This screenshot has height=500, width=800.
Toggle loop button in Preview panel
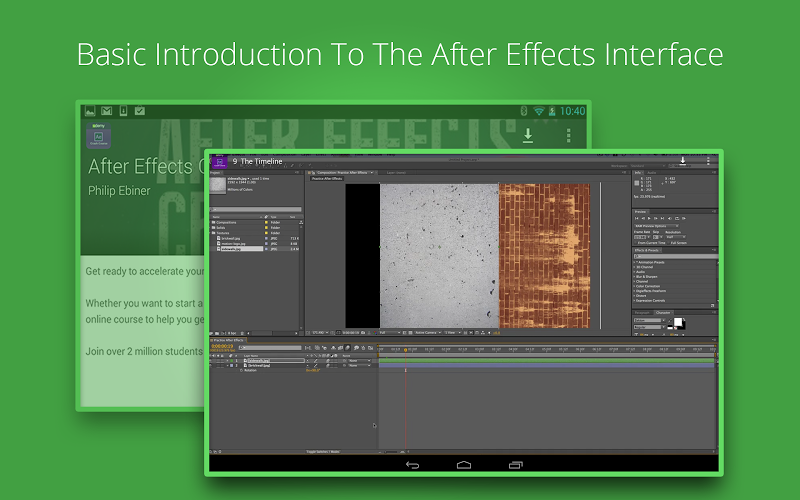click(x=677, y=218)
